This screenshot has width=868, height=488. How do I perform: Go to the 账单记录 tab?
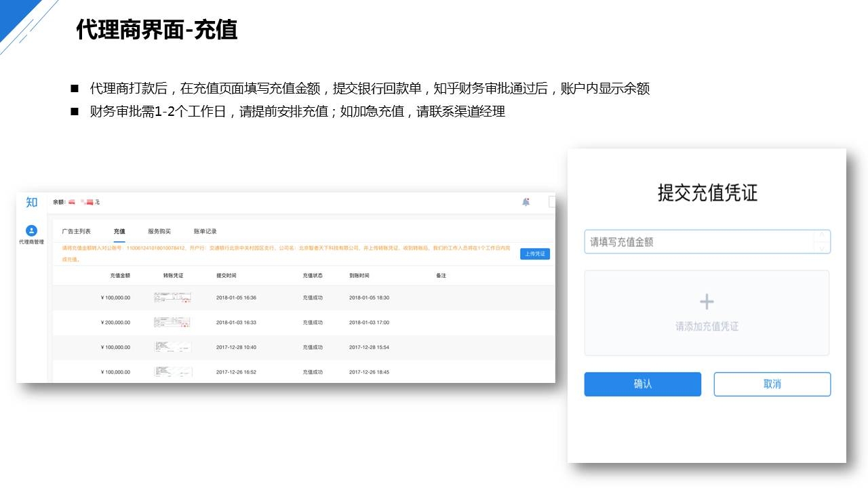tap(205, 232)
